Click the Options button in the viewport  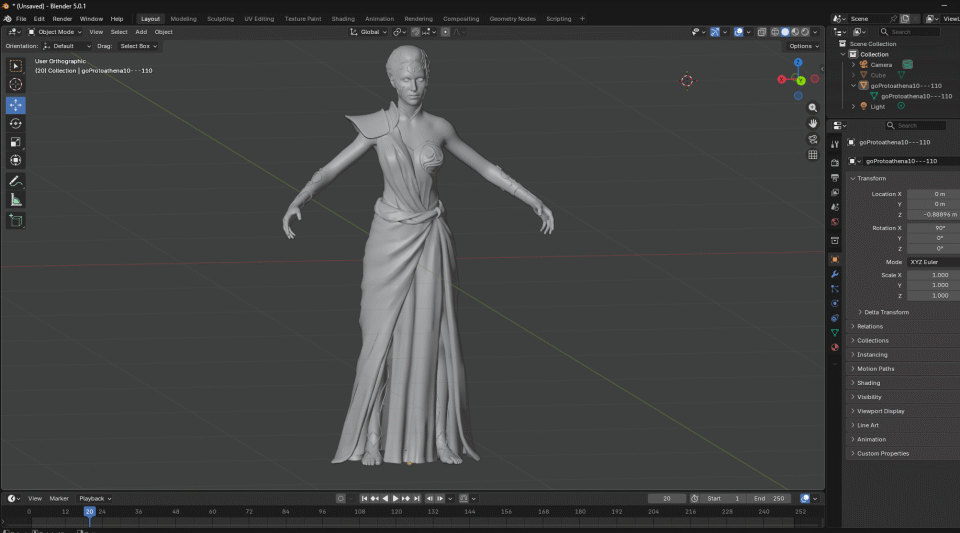coord(802,46)
